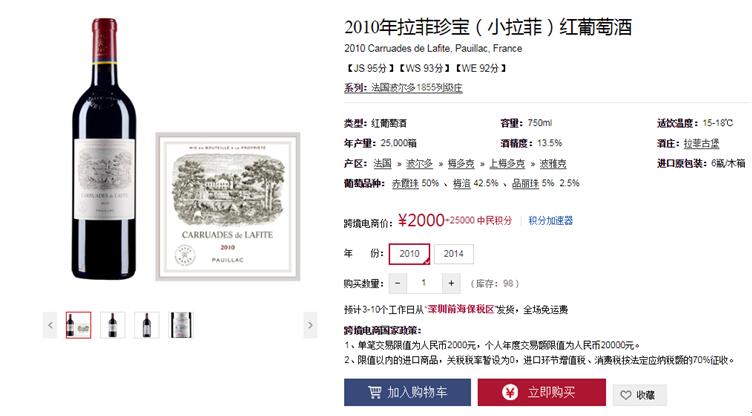Select the third bottle thumbnail

[x=147, y=325]
